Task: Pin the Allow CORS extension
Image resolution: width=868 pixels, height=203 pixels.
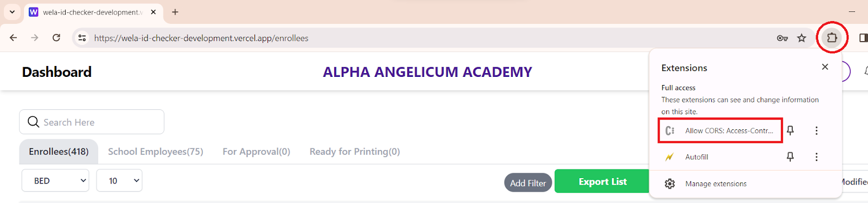Action: [x=790, y=130]
